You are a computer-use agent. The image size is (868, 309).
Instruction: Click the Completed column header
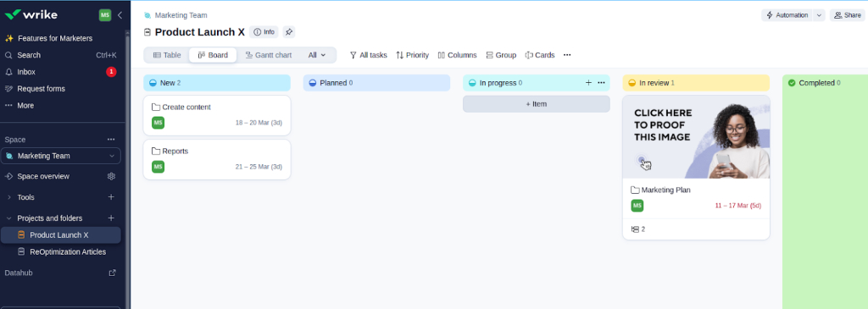pyautogui.click(x=825, y=83)
